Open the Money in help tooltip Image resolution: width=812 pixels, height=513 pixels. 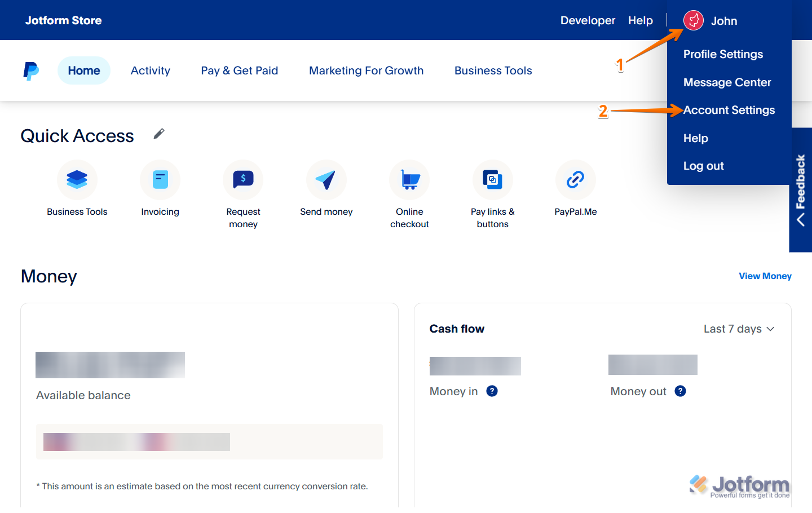491,391
